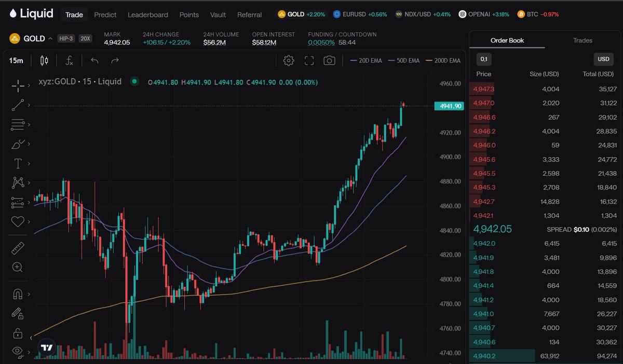Viewport: 623px width, 364px height.
Task: Open the Fibonacci retracement tool
Action: [x=18, y=124]
